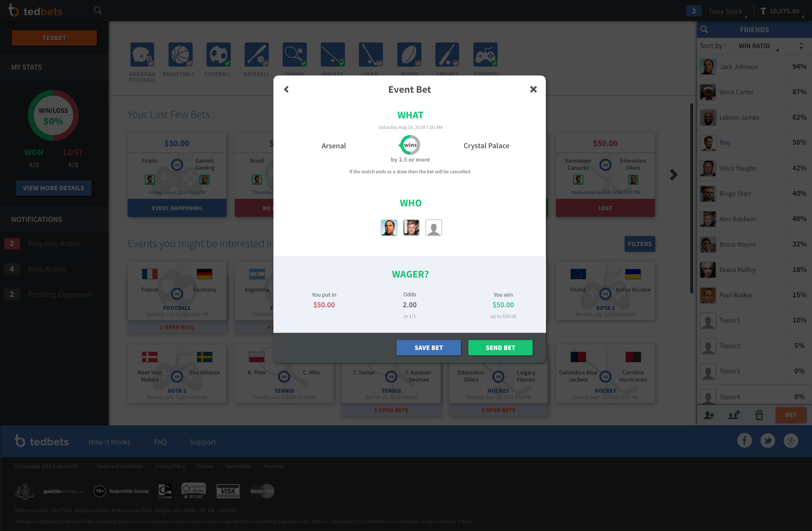Select the empty placeholder avatar under WHO

pos(433,228)
